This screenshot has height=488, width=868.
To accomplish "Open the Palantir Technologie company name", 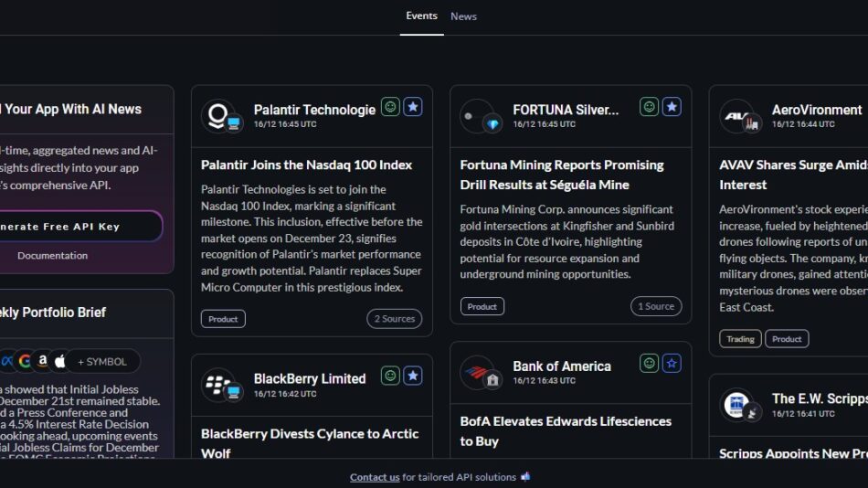I will (314, 110).
